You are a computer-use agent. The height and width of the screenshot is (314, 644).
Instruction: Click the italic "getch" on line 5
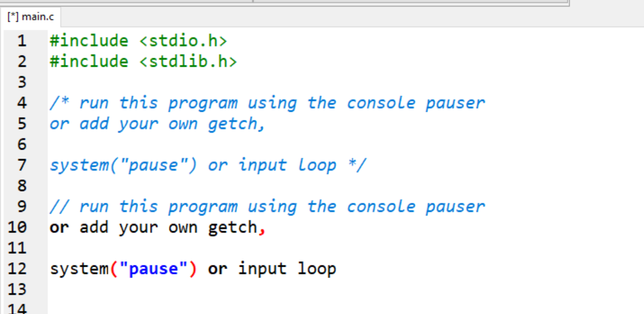pyautogui.click(x=232, y=124)
